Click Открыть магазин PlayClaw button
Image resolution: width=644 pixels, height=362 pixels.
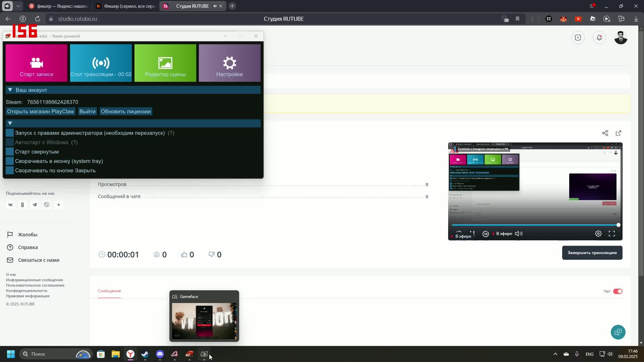pyautogui.click(x=41, y=112)
